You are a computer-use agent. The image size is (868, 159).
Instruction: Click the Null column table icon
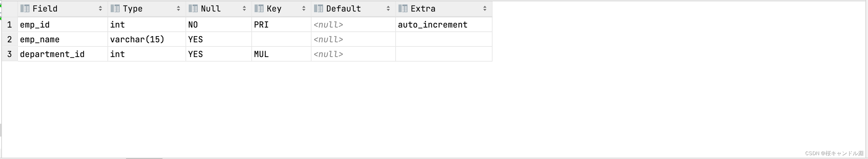pyautogui.click(x=193, y=8)
